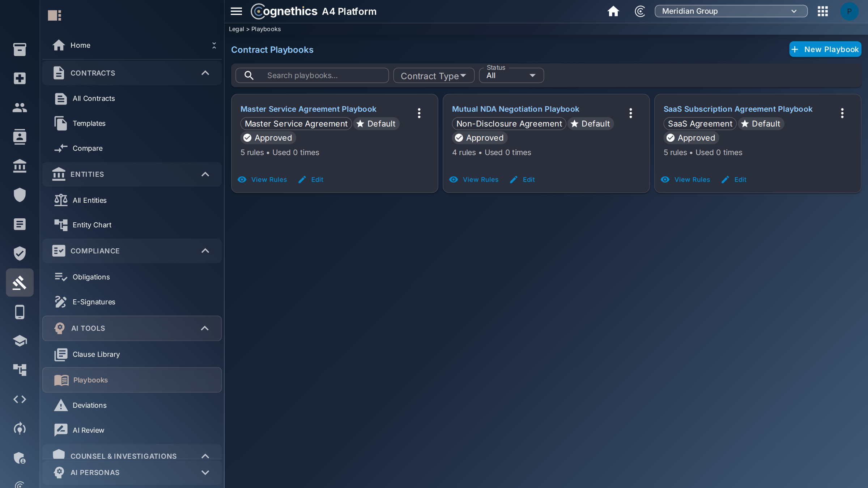Open Deviations in the sidebar

click(x=132, y=405)
